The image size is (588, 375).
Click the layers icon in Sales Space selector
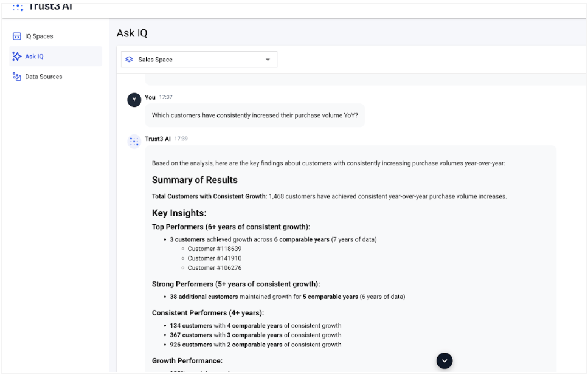pyautogui.click(x=129, y=60)
